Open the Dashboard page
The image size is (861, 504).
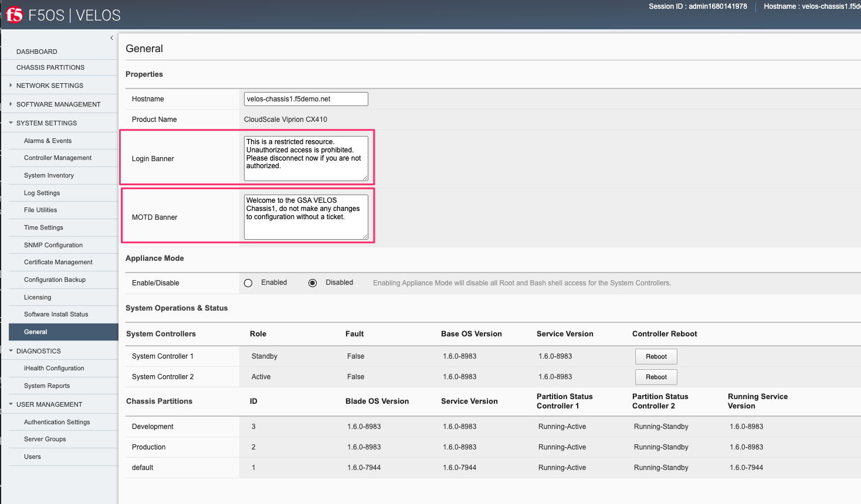point(37,52)
